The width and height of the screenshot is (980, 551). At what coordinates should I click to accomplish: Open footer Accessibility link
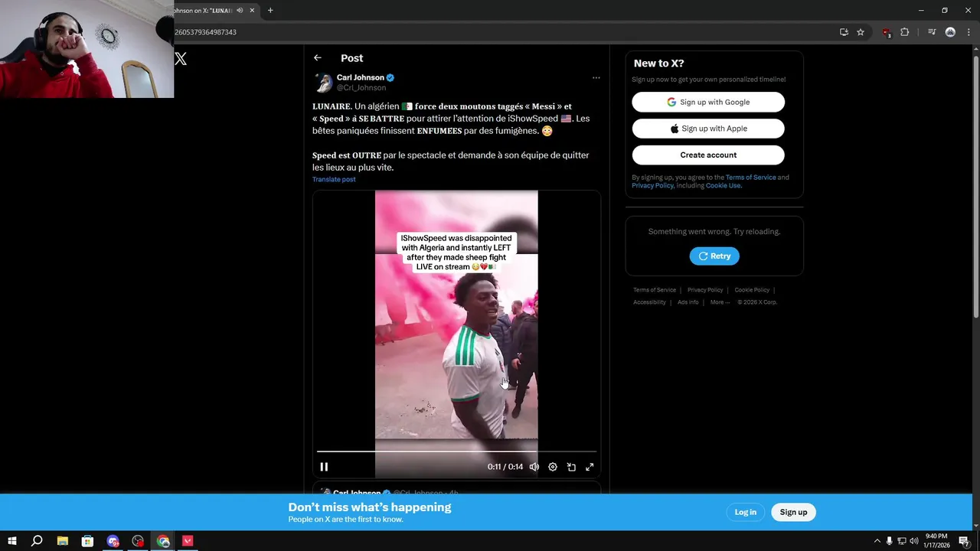point(649,302)
